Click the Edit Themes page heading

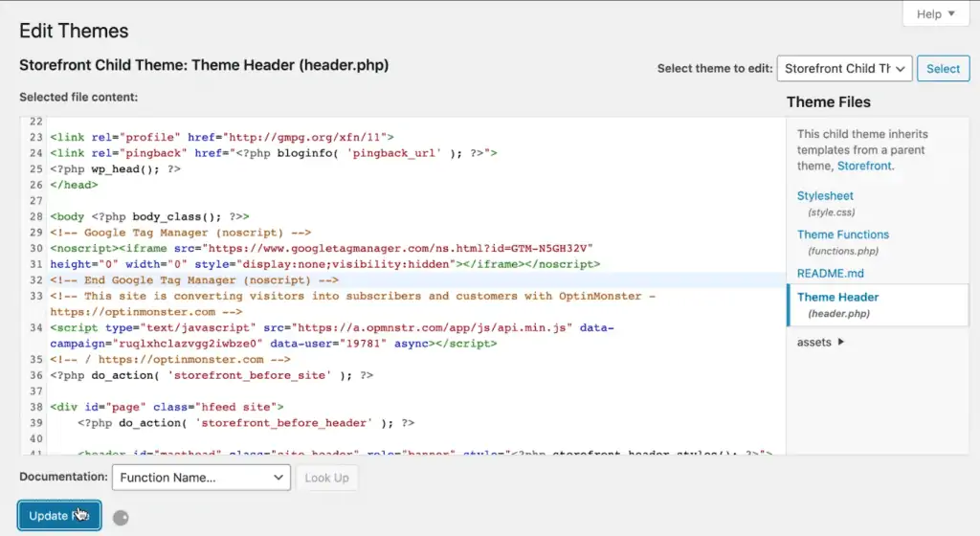point(74,31)
